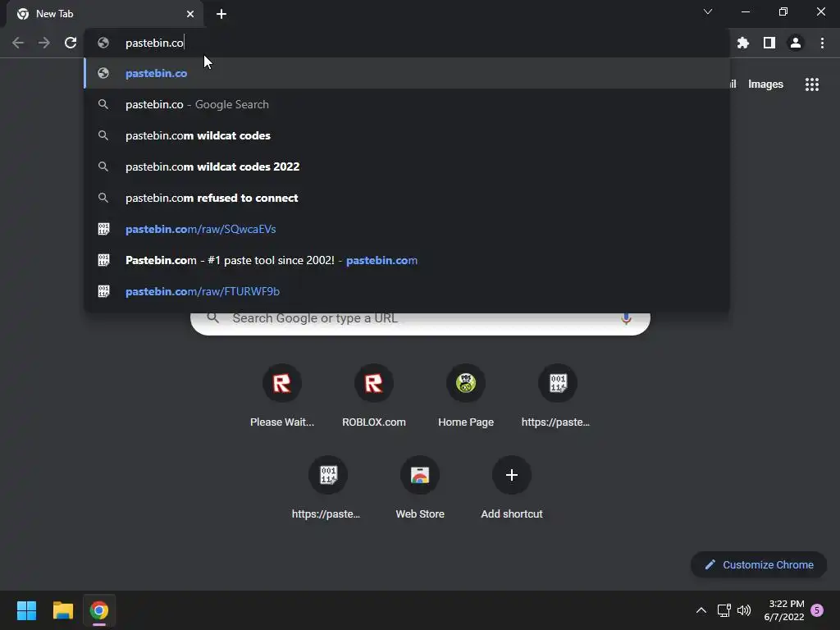Reload the page with the refresh icon
Screen dimensions: 840x630
71,43
